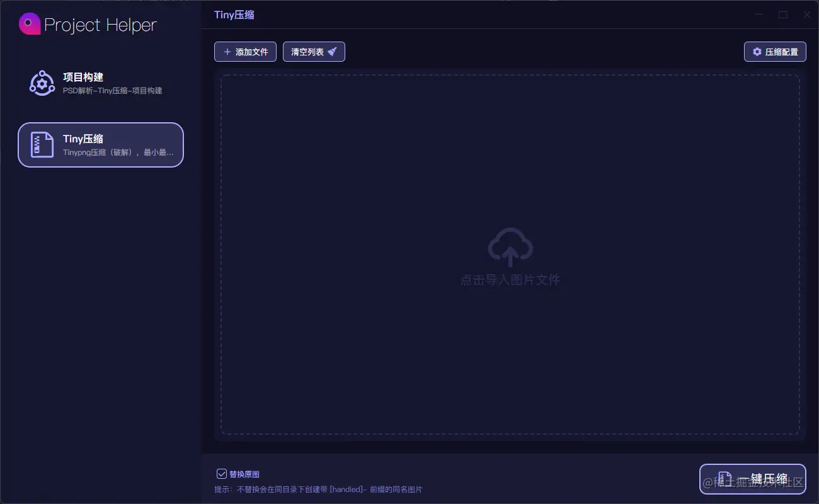
Task: Click the 提示 hint text at bottom
Action: pyautogui.click(x=318, y=490)
